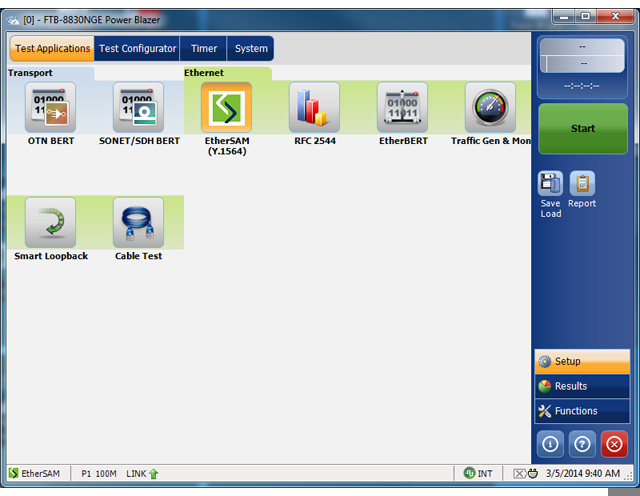The image size is (640, 496).
Task: Launch the SONET/SDH BERT application icon
Action: point(138,107)
